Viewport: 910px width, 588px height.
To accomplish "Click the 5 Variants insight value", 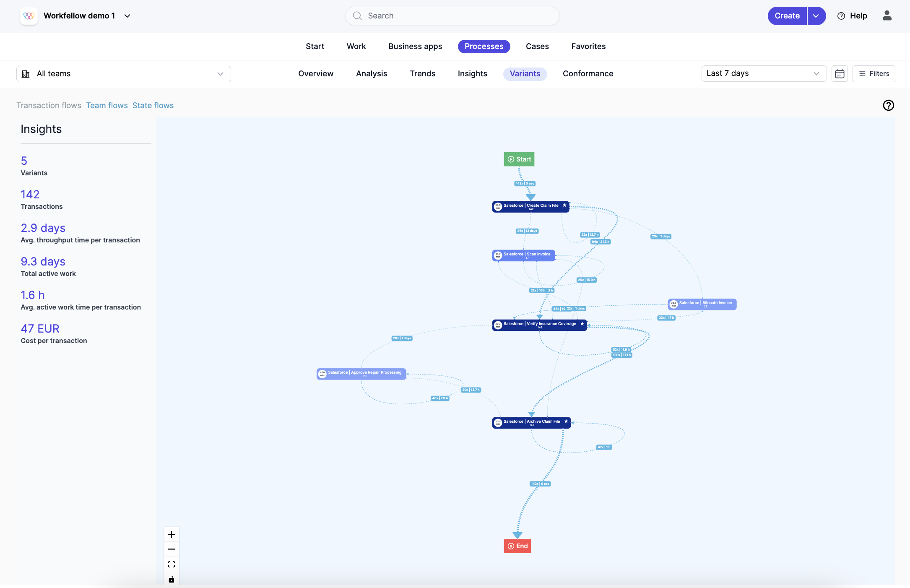I will (24, 161).
